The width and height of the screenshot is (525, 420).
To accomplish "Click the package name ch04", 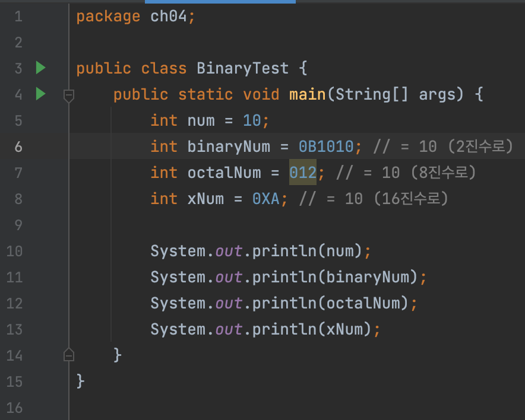I will point(169,16).
